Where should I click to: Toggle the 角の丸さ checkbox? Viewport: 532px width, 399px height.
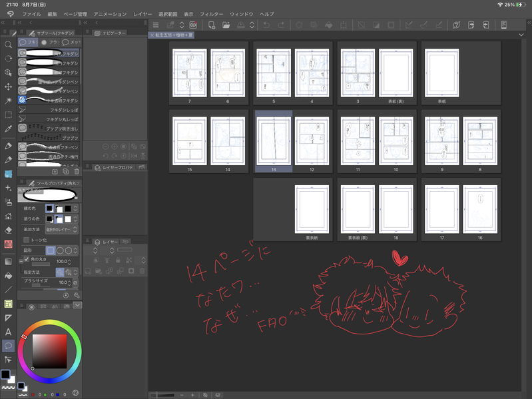click(27, 259)
